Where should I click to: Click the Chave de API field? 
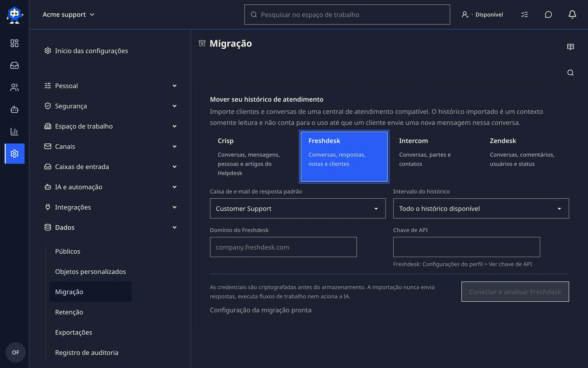tap(467, 247)
